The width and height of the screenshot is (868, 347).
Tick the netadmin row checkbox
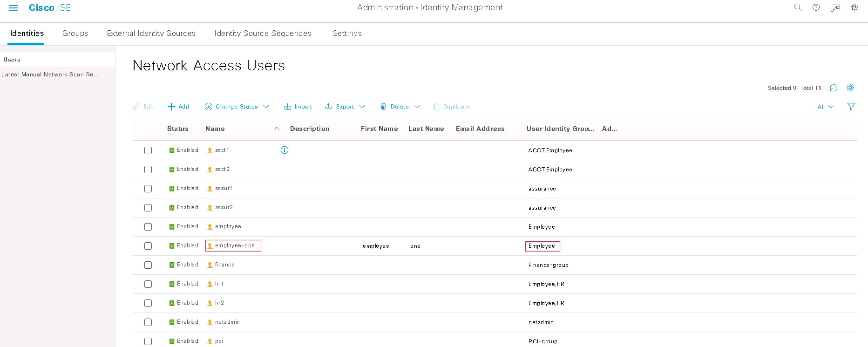pos(148,322)
